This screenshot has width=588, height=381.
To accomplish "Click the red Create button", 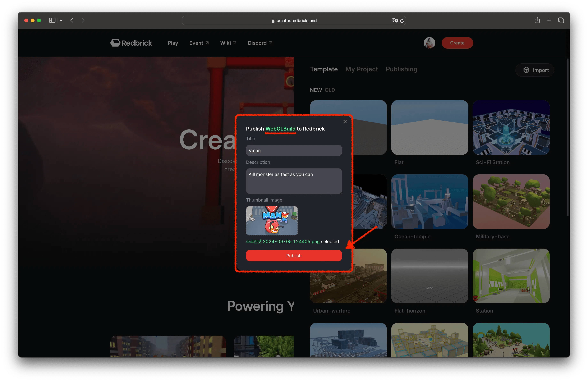I will click(457, 43).
